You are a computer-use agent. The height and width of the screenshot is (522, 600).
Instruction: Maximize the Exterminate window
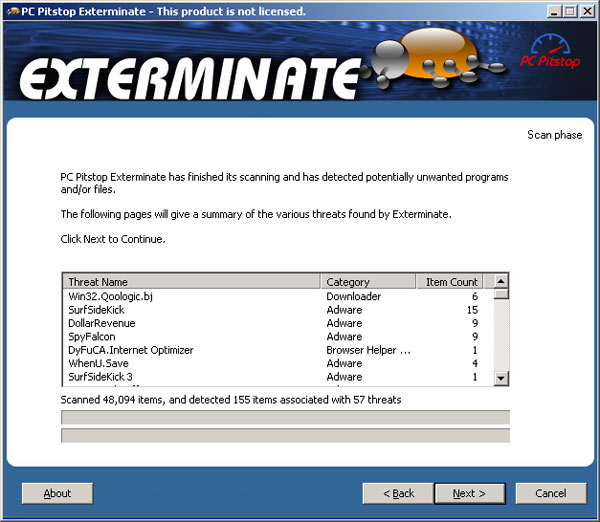(x=570, y=11)
